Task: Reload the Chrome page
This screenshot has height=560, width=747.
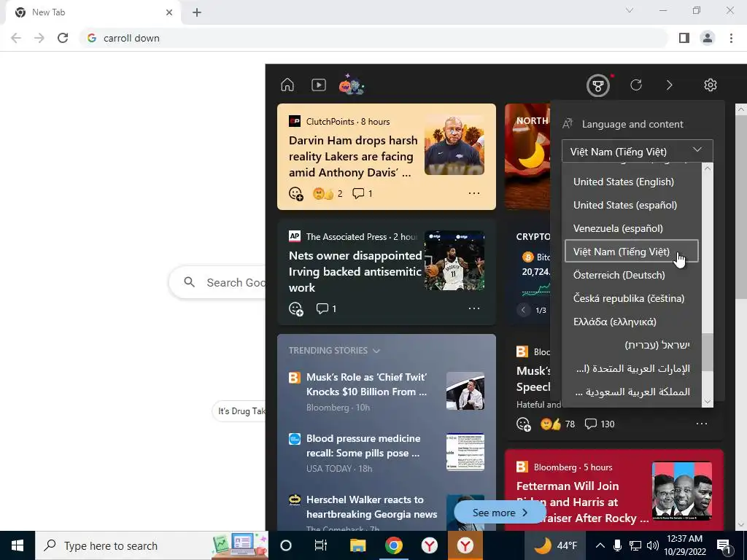Action: pos(63,38)
